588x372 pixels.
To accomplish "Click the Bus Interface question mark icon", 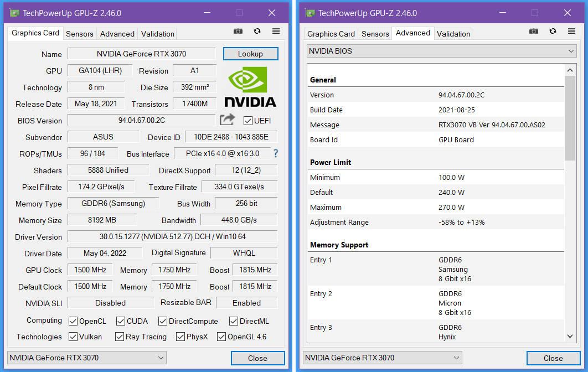I will coord(276,153).
